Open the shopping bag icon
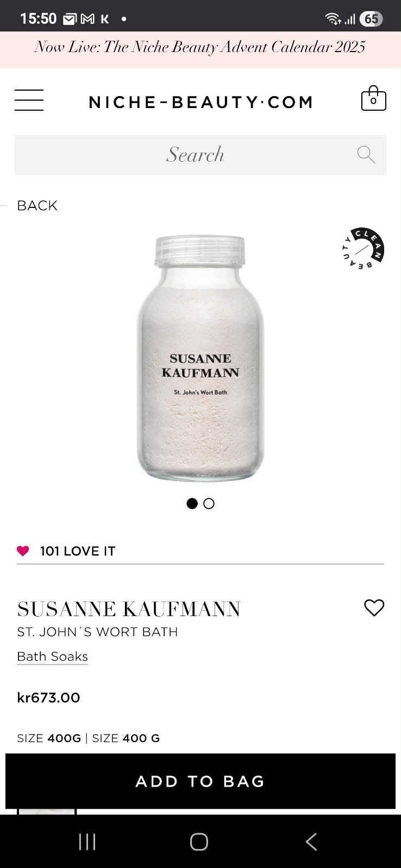 tap(374, 98)
